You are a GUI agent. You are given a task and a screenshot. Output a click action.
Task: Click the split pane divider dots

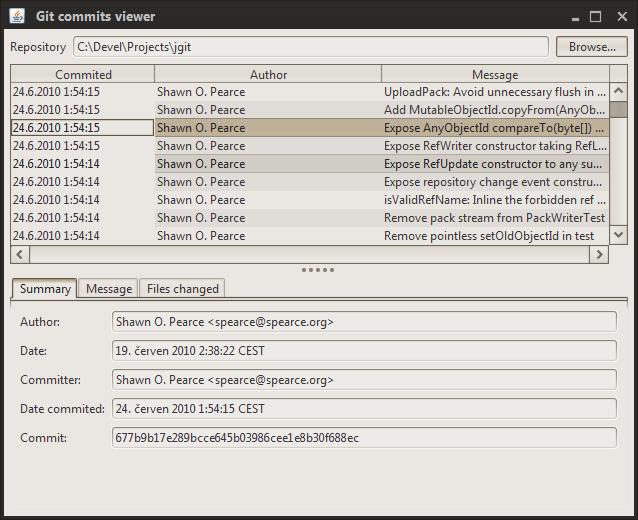(x=318, y=270)
